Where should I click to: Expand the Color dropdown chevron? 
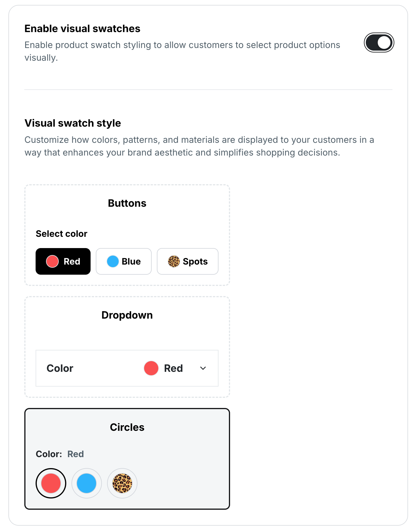[x=203, y=368]
